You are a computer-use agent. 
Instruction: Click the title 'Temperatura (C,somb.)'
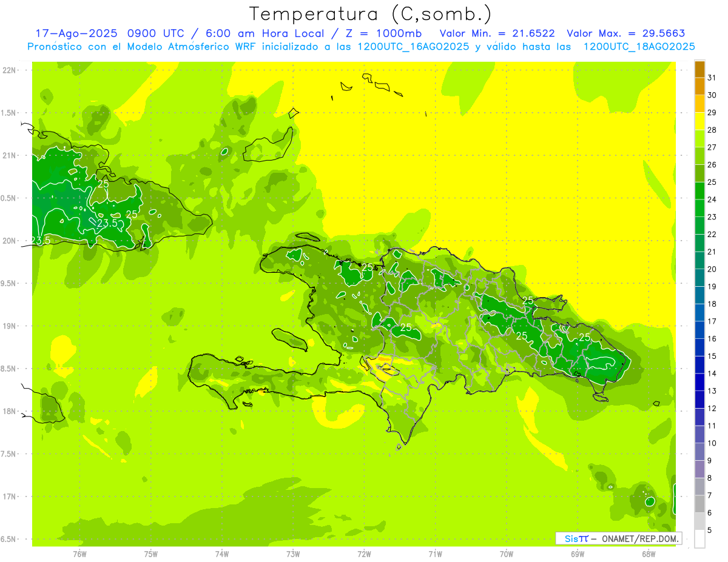(x=371, y=15)
